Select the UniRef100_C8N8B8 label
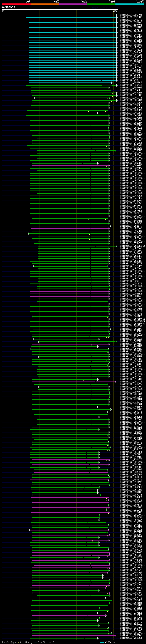The width and height of the screenshot is (146, 644). tap(131, 163)
